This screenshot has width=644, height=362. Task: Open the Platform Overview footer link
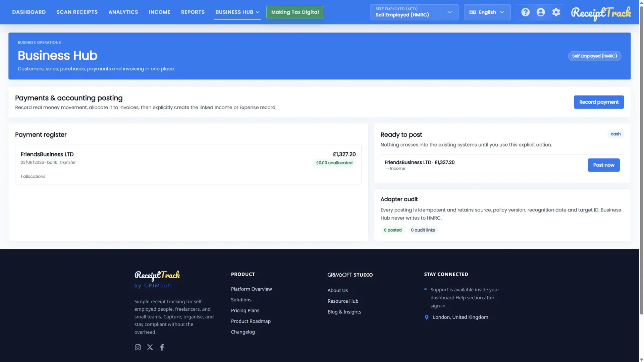(x=251, y=289)
